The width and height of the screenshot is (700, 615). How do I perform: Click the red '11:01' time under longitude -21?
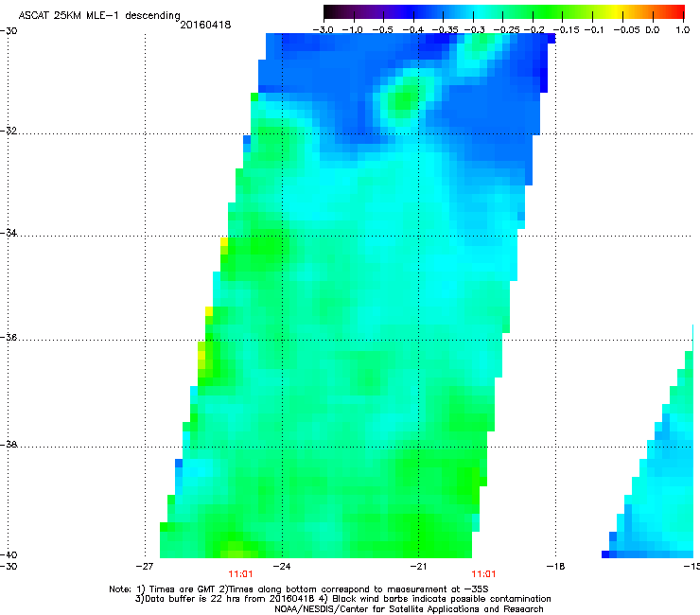point(484,574)
